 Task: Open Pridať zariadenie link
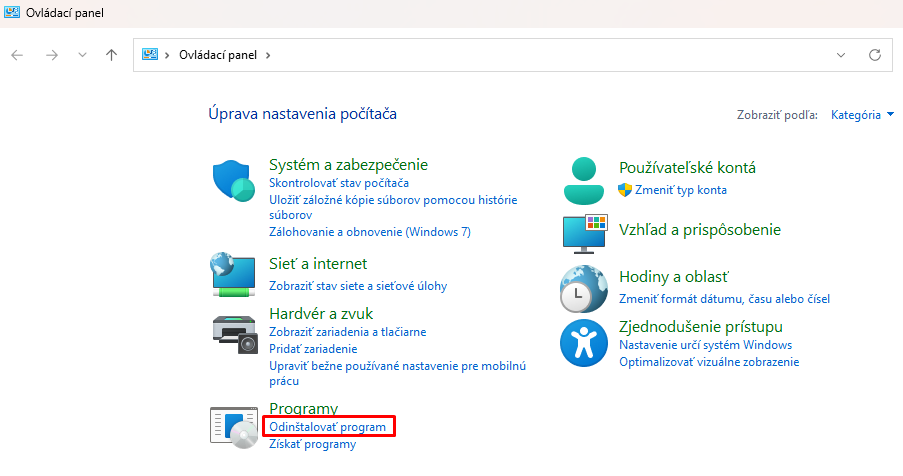point(313,349)
